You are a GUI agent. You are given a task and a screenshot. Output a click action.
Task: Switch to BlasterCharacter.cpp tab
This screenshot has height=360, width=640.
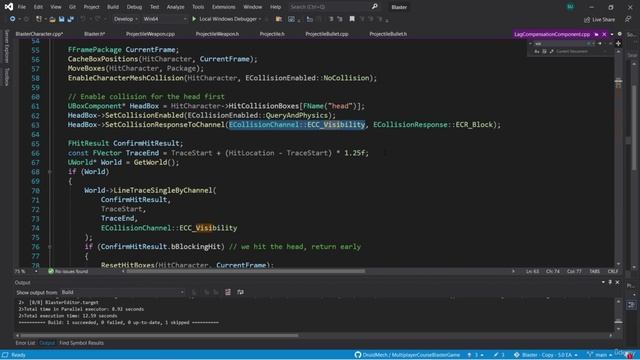point(39,34)
